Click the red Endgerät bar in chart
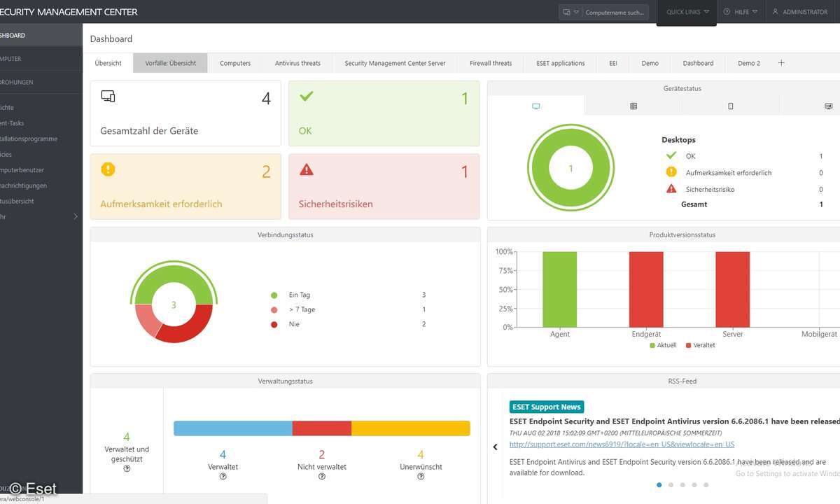The width and height of the screenshot is (840, 504). [x=646, y=290]
